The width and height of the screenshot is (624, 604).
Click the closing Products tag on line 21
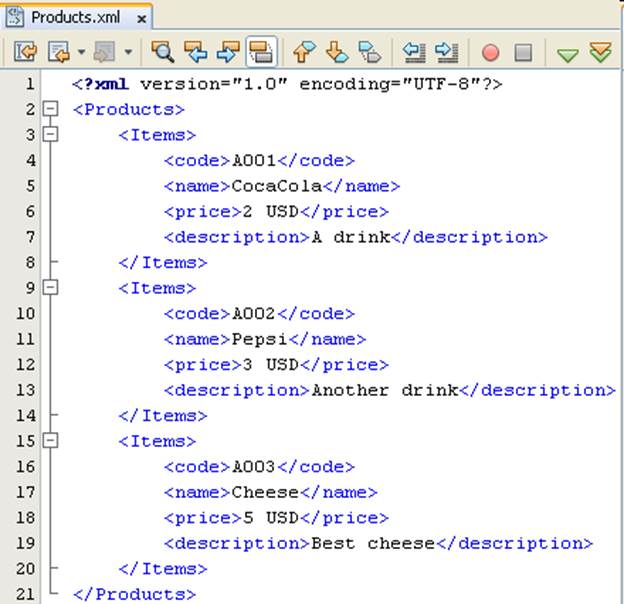click(135, 594)
